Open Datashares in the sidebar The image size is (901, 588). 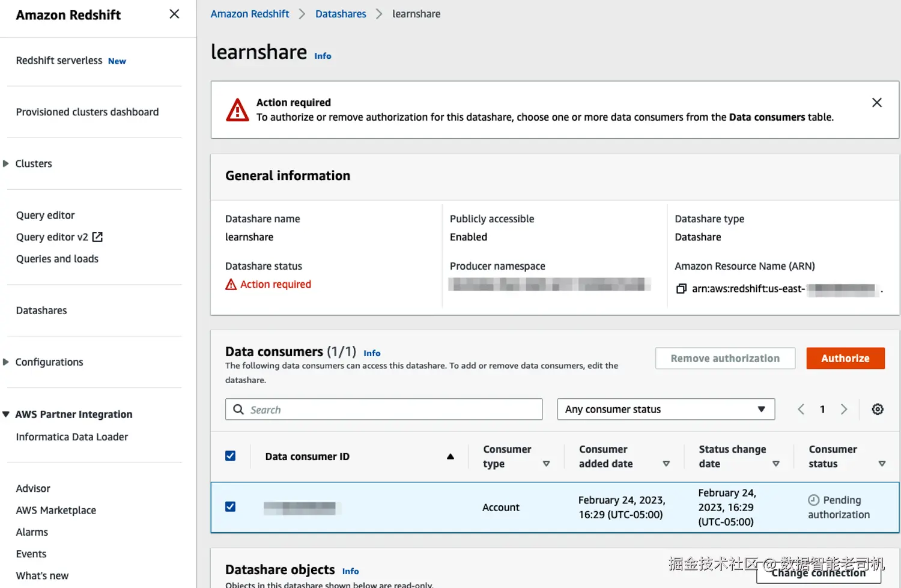click(41, 311)
